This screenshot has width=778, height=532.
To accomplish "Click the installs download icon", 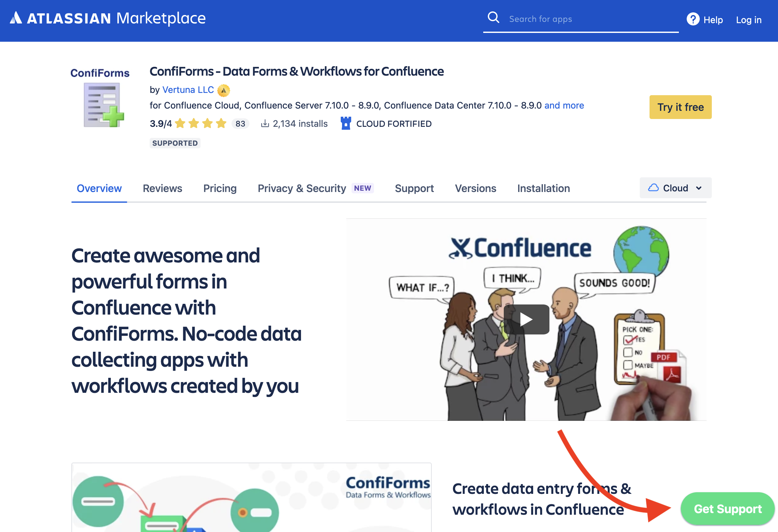I will pos(265,123).
